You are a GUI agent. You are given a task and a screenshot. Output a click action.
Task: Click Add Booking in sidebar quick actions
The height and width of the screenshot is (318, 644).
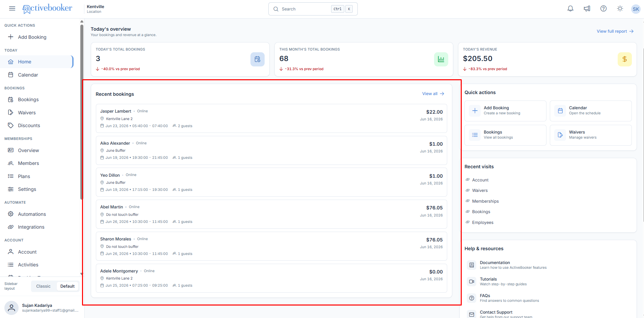36,37
